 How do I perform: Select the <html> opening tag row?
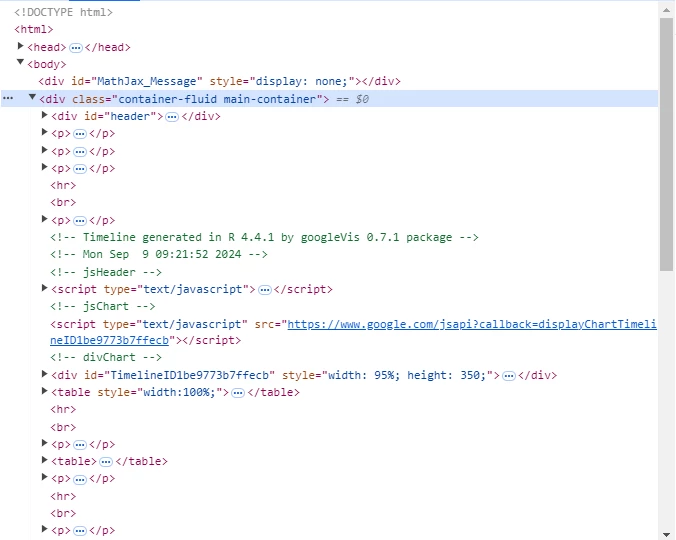click(34, 29)
